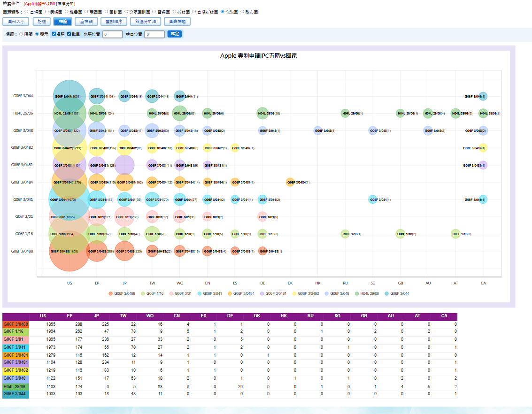Viewport: 532px width, 414px height.
Task: Click the G06F 3/044 US bubble (1033)
Action: coord(69,96)
